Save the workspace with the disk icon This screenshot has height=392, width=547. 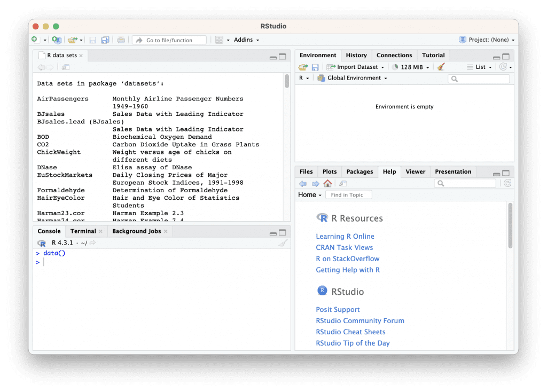tap(316, 66)
